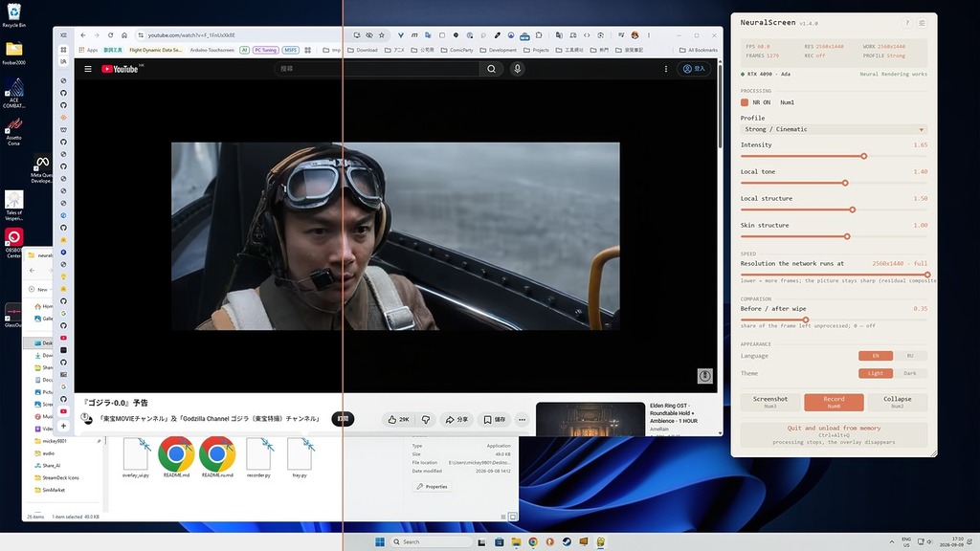
Task: Open more actions ellipsis under video
Action: [522, 419]
